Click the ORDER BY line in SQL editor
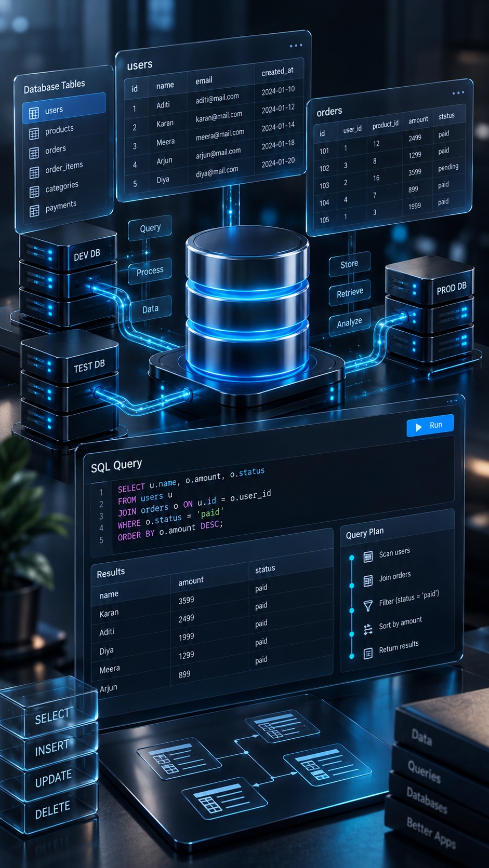Viewport: 489px width, 868px height. pyautogui.click(x=170, y=530)
